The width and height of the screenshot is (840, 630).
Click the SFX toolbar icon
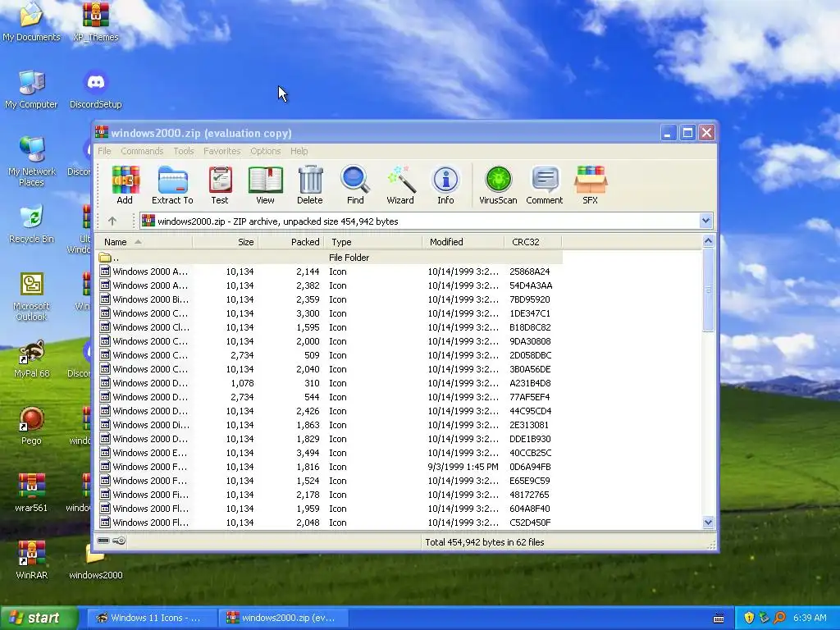click(590, 185)
